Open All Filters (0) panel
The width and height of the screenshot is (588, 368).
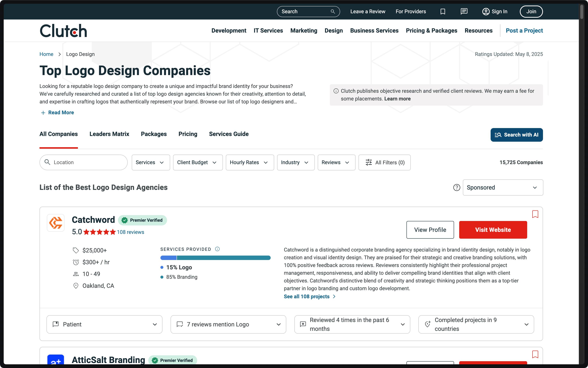pos(384,162)
